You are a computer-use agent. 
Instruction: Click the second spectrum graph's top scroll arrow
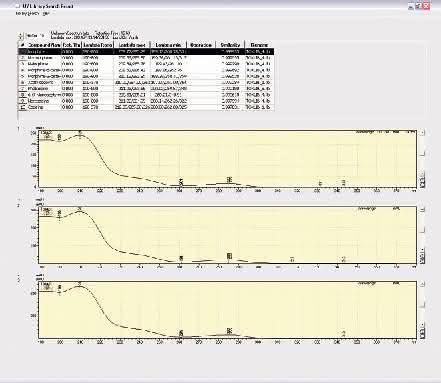coord(422,210)
